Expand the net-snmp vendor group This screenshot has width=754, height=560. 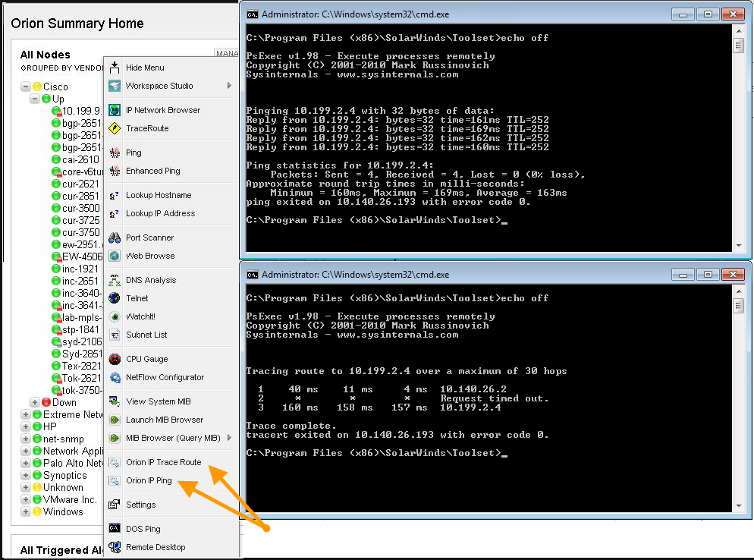[26, 439]
